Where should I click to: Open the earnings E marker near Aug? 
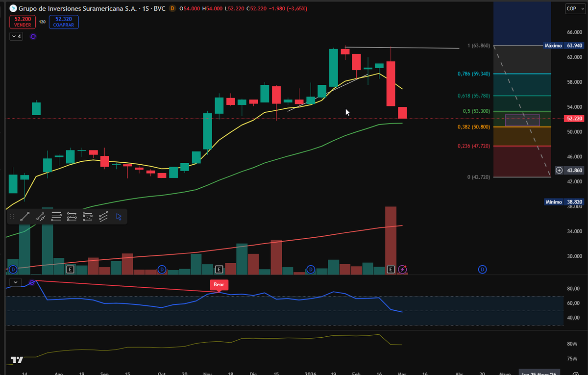tap(70, 269)
